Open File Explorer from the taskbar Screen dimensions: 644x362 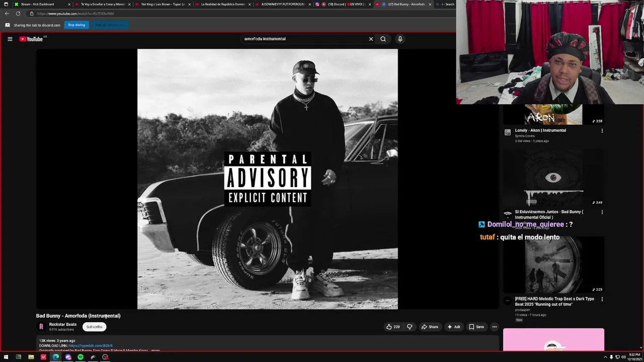tap(31, 357)
